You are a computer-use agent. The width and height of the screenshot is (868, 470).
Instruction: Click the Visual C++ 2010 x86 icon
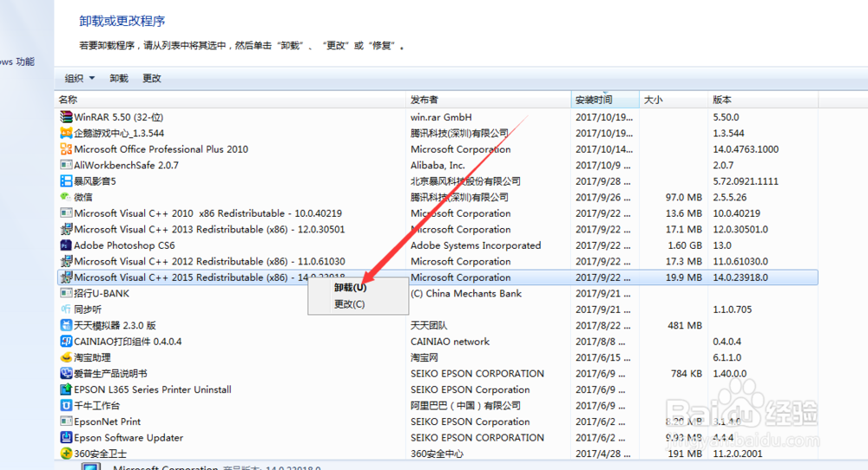(x=66, y=212)
